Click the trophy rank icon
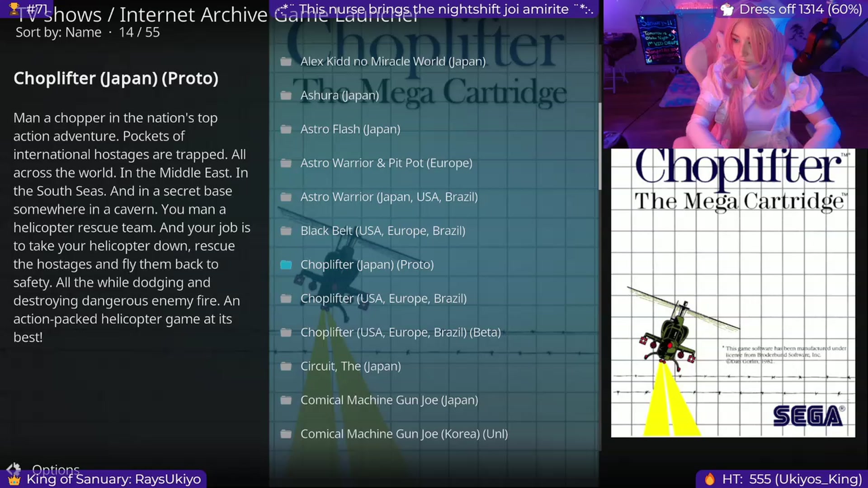This screenshot has width=868, height=488. (14, 8)
